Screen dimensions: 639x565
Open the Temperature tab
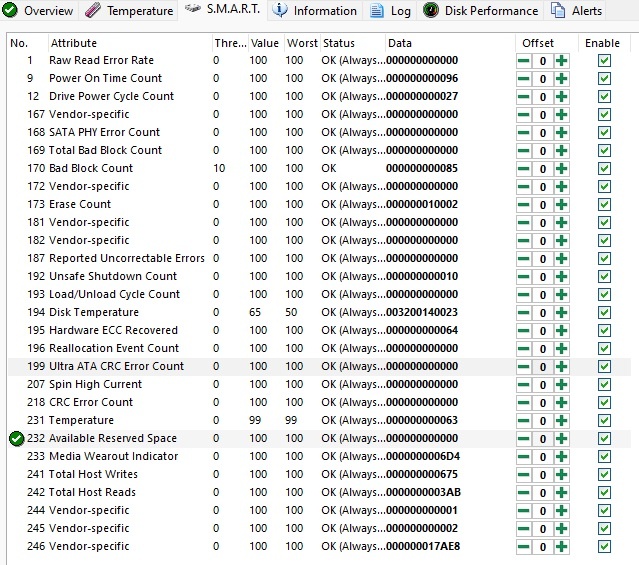127,11
